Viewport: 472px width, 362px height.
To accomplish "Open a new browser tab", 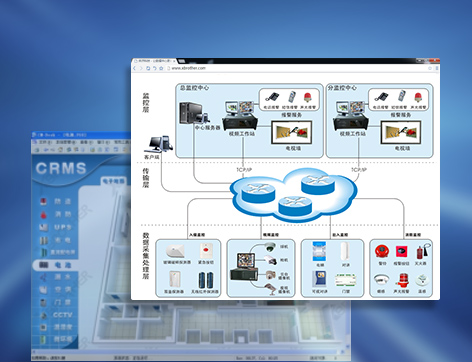I will point(181,61).
